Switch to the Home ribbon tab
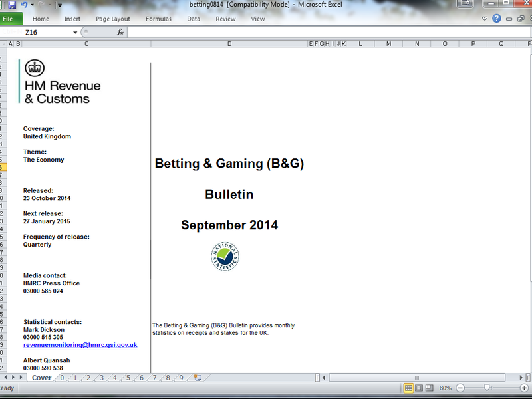 (x=41, y=19)
